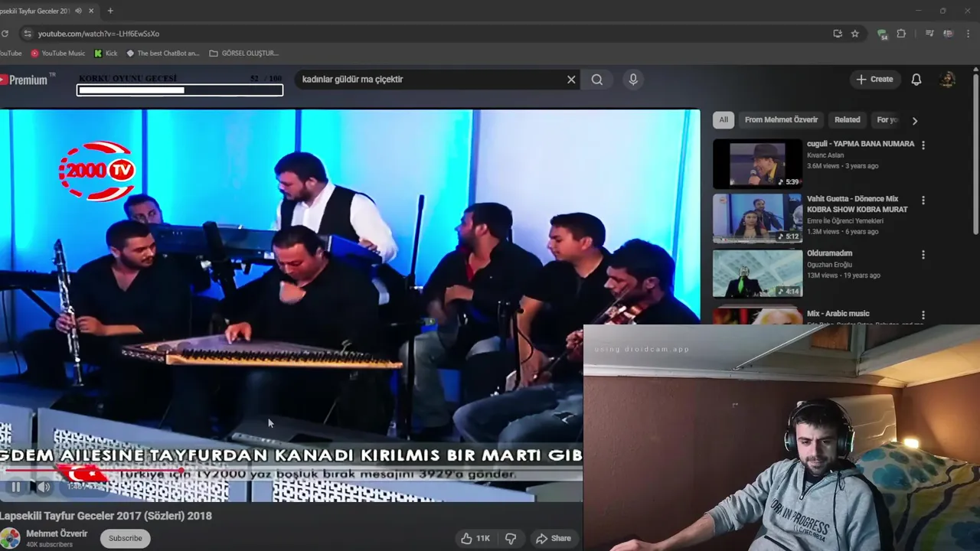The width and height of the screenshot is (980, 551).
Task: Open Chrome profile icon in toolbar
Action: coord(949,34)
